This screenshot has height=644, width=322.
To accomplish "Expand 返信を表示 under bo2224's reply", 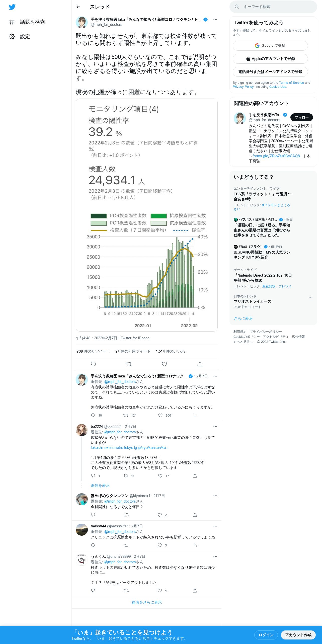I will tap(100, 486).
